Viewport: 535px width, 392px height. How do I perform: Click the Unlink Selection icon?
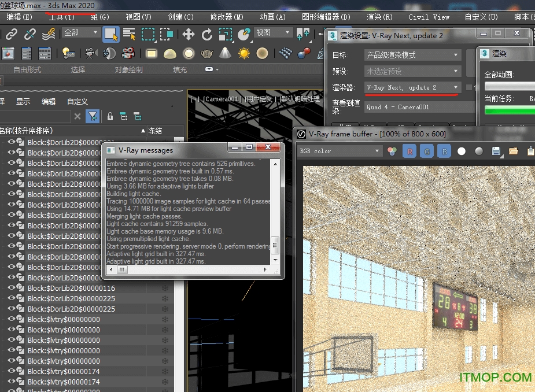[x=29, y=34]
